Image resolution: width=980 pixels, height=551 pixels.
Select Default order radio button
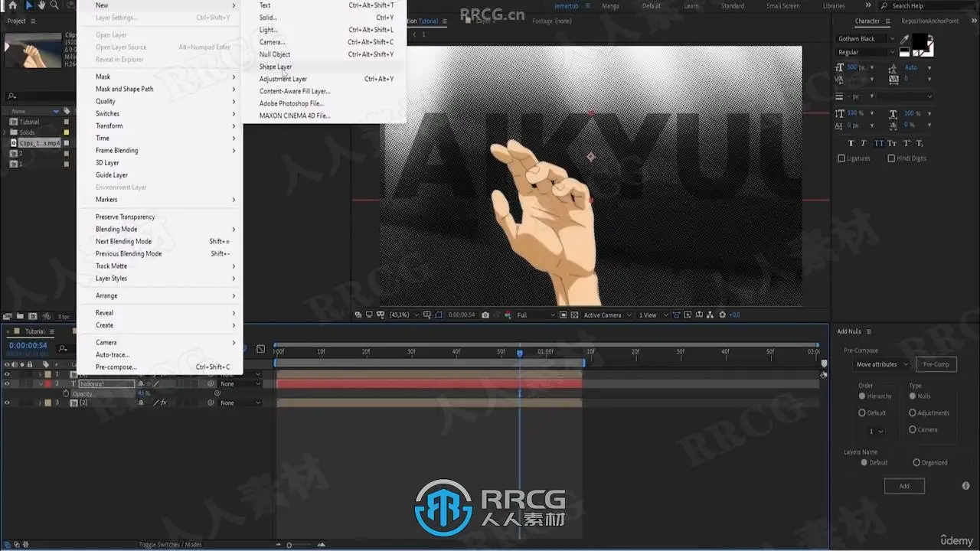click(862, 412)
